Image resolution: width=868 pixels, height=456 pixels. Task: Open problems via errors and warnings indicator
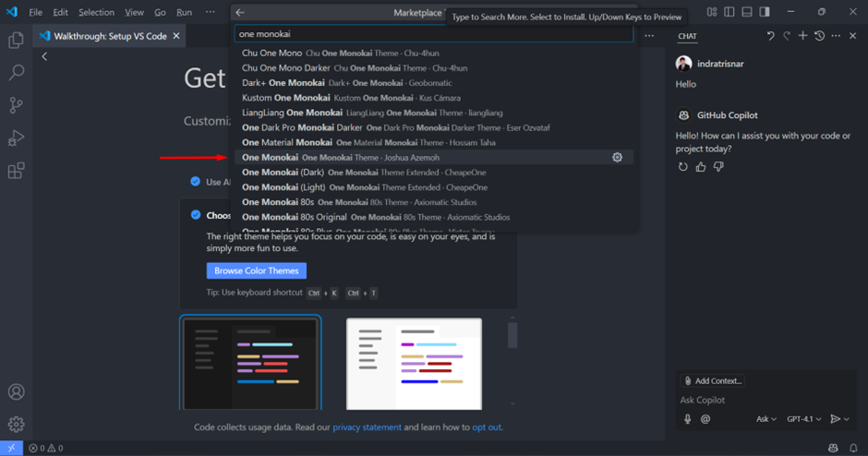46,449
